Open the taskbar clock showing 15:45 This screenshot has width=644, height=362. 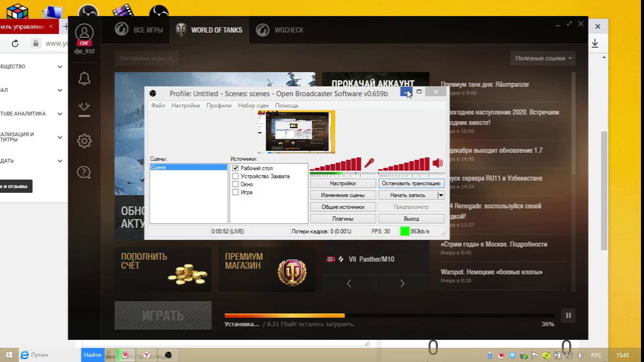point(622,355)
